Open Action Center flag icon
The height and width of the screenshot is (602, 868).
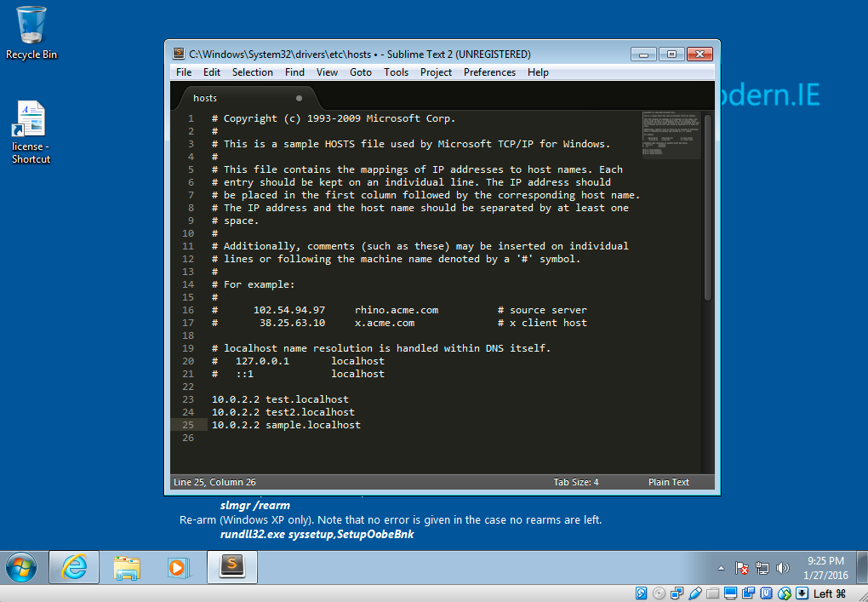(x=742, y=568)
